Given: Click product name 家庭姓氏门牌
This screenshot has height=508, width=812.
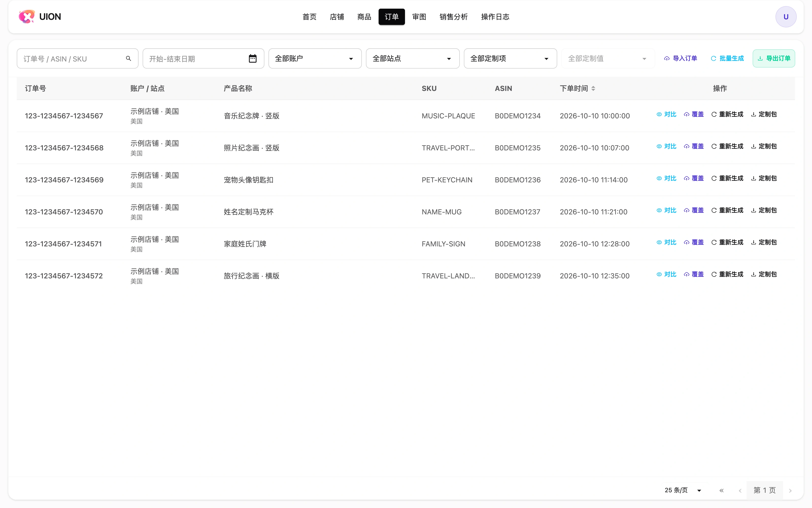Looking at the screenshot, I should 245,244.
